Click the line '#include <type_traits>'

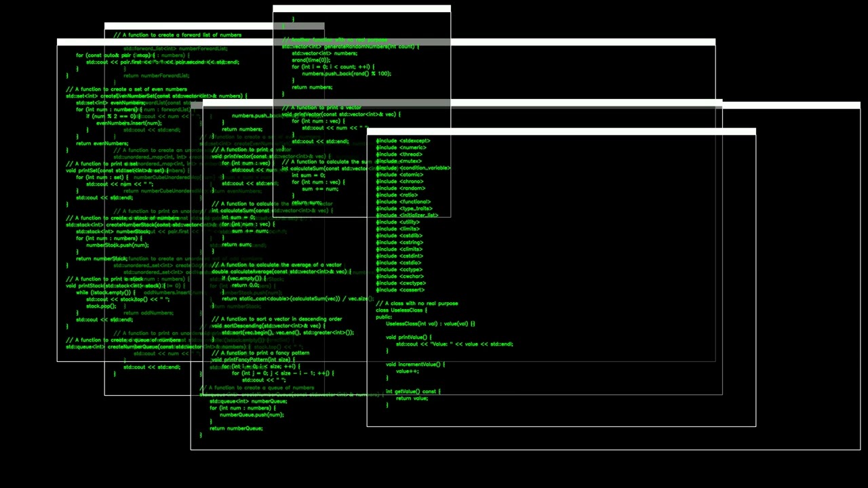404,209
